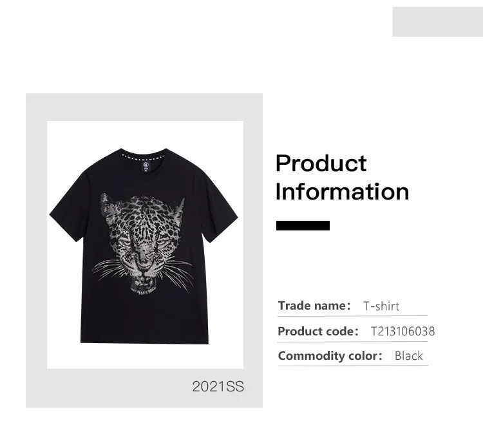
Task: Click the Commodity color label
Action: click(330, 355)
